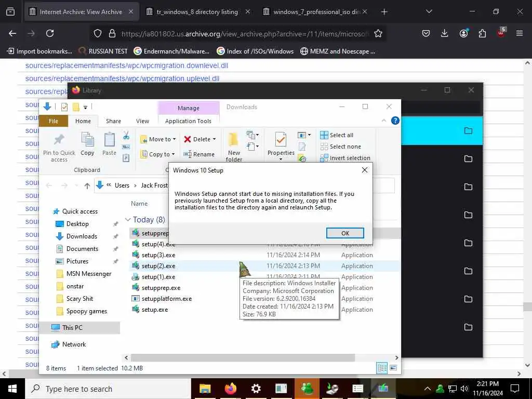Switch to details view icon in status bar

[382, 368]
